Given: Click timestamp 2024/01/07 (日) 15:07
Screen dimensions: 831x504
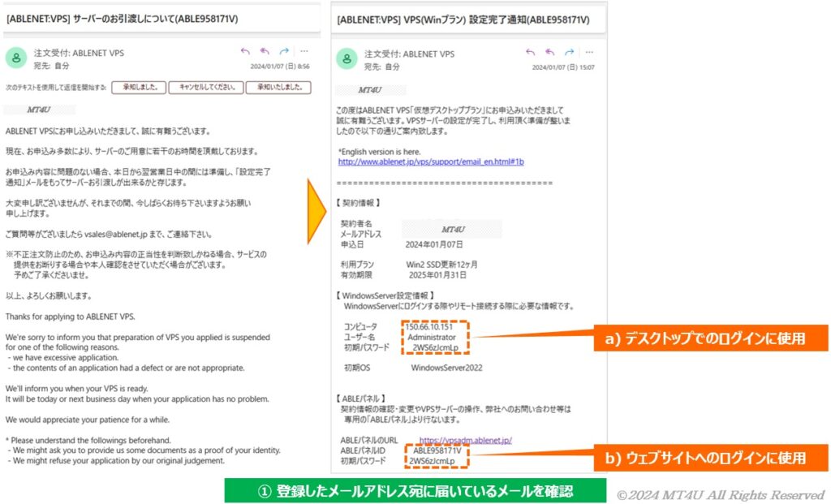Looking at the screenshot, I should (563, 67).
